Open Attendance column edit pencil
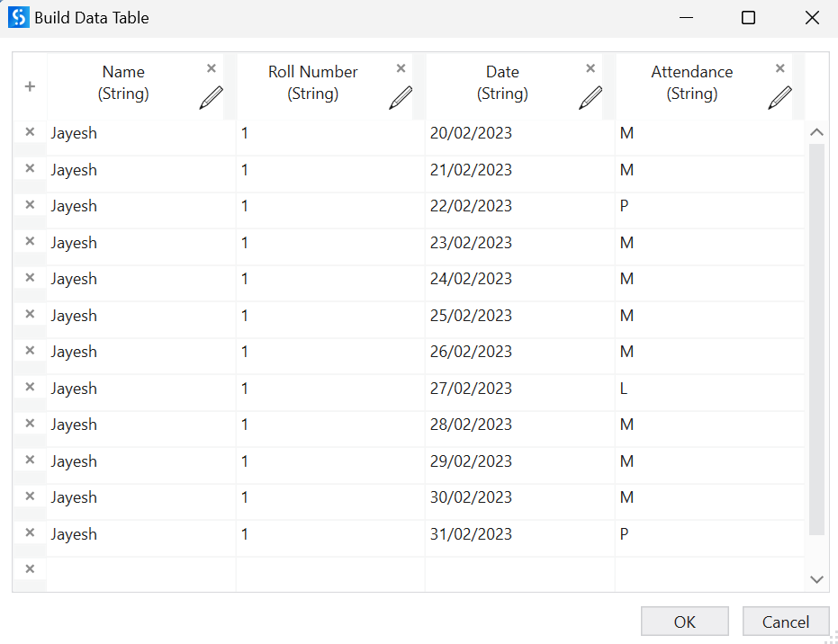Screen dimensions: 838x644 (x=779, y=97)
